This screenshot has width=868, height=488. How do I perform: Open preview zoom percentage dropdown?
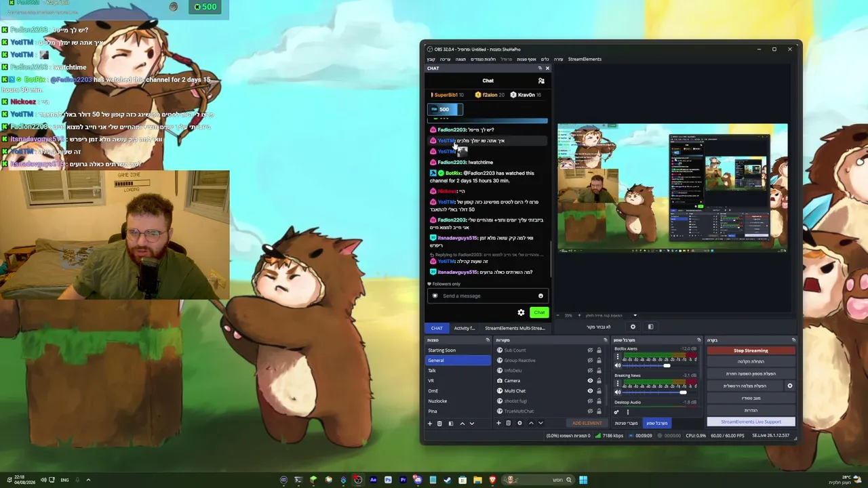635,315
